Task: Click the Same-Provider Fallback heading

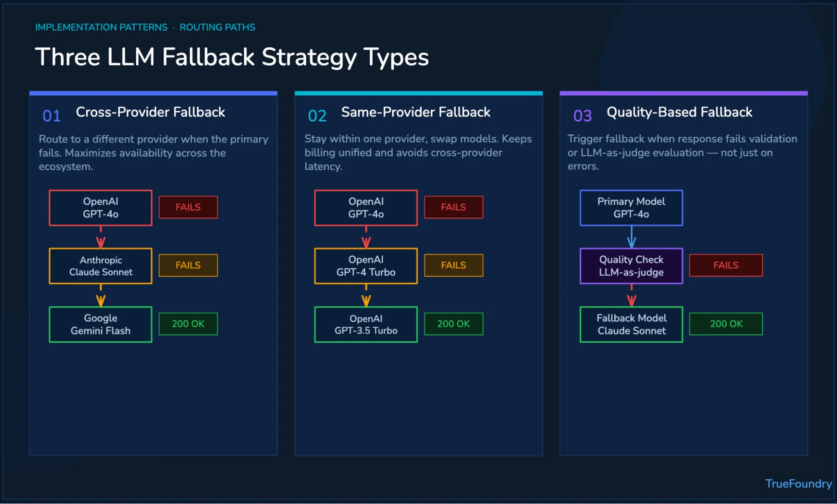Action: click(x=416, y=112)
